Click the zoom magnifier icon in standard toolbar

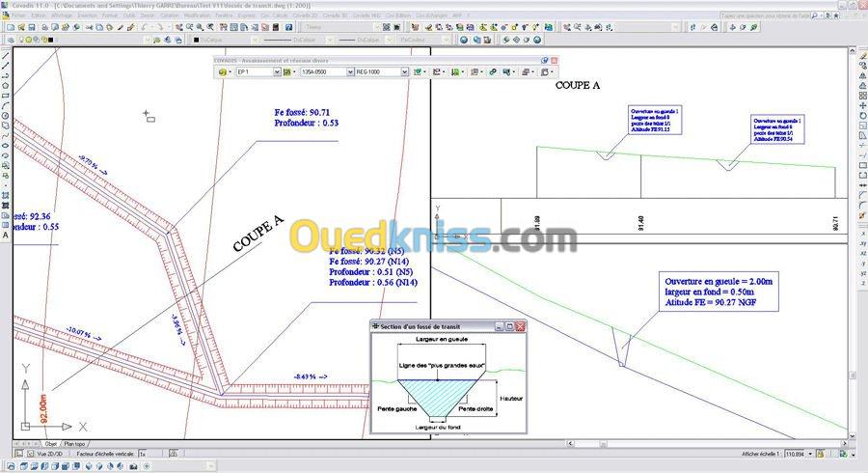click(x=200, y=27)
